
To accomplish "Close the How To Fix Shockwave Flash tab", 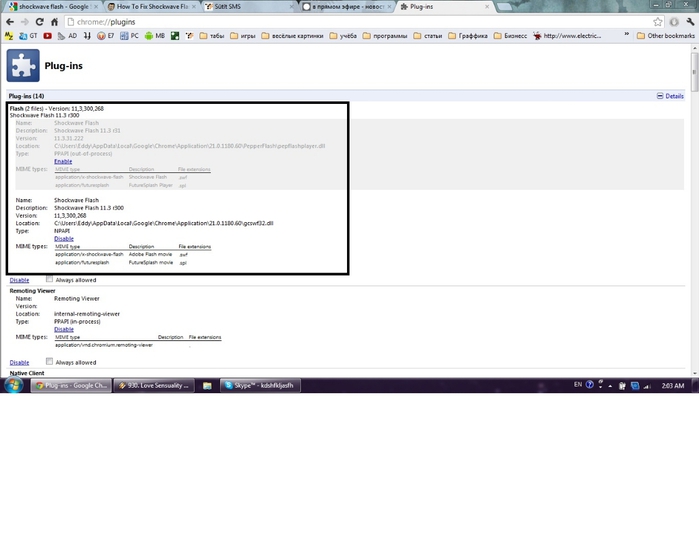I will pyautogui.click(x=193, y=7).
